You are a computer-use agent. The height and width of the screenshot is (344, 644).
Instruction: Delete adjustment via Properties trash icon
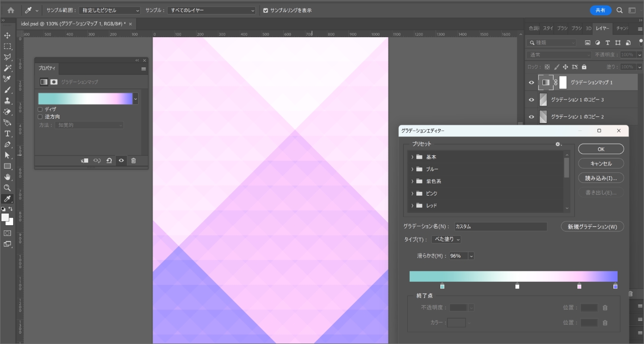133,161
